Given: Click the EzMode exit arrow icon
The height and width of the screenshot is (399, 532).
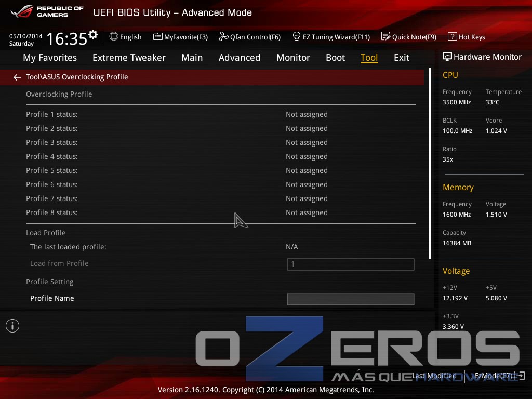Looking at the screenshot, I should [521, 376].
